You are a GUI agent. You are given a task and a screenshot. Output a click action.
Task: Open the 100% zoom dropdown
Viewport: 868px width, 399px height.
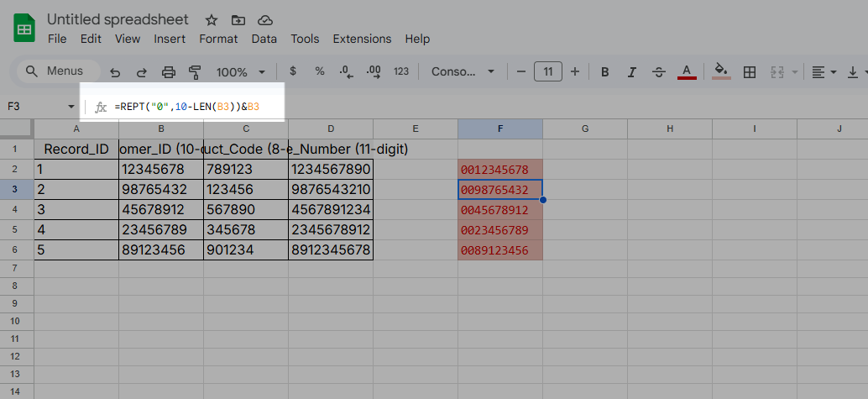pos(241,72)
